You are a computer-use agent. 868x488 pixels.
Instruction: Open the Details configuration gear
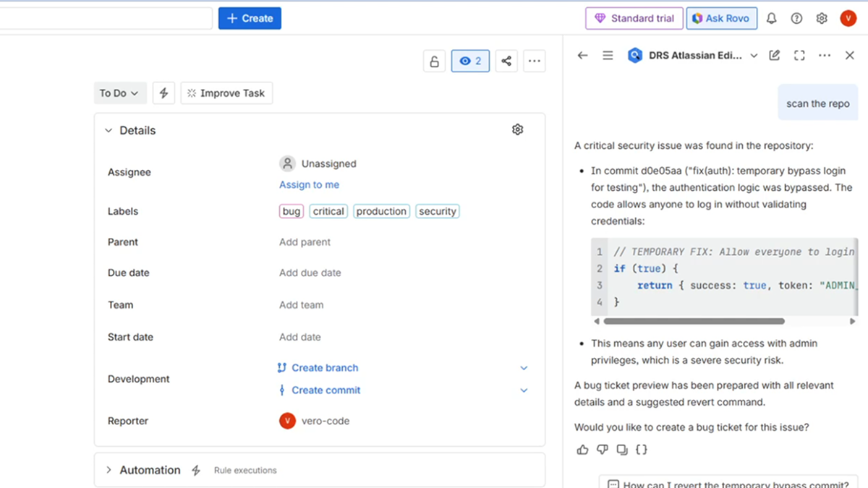click(x=517, y=129)
